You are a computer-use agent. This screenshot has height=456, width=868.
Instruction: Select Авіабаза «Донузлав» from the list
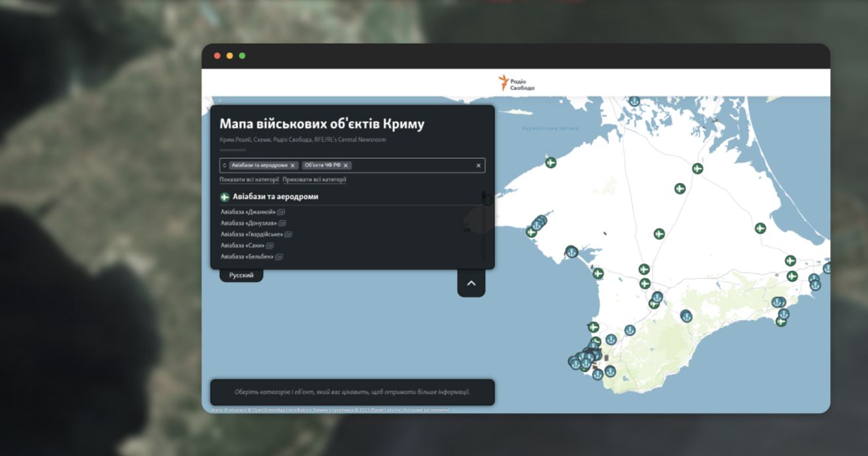248,223
